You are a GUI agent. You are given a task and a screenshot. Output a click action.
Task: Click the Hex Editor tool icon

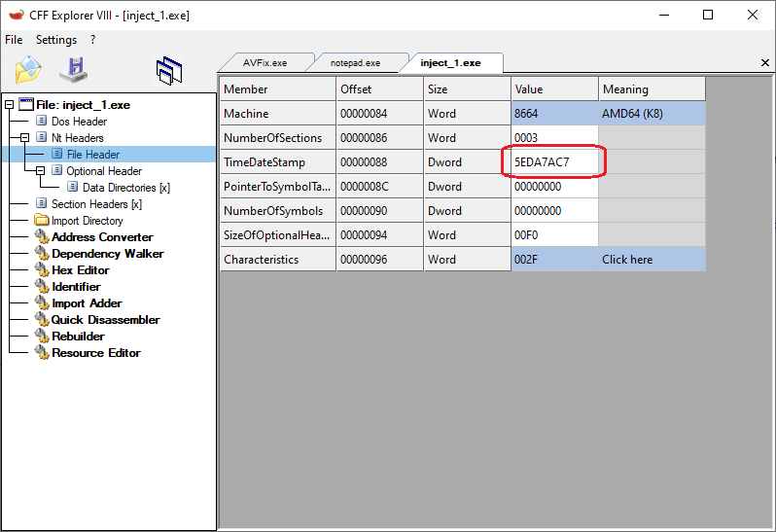click(42, 270)
